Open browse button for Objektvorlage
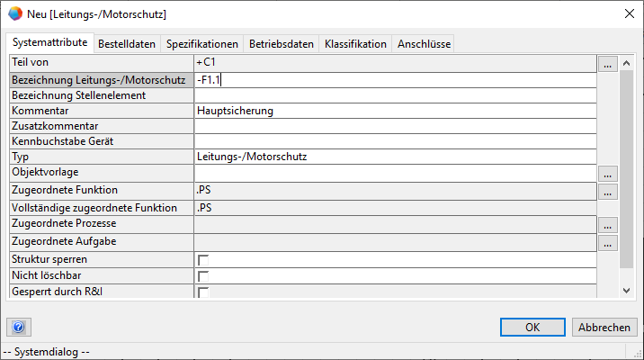The image size is (644, 360). tap(609, 173)
